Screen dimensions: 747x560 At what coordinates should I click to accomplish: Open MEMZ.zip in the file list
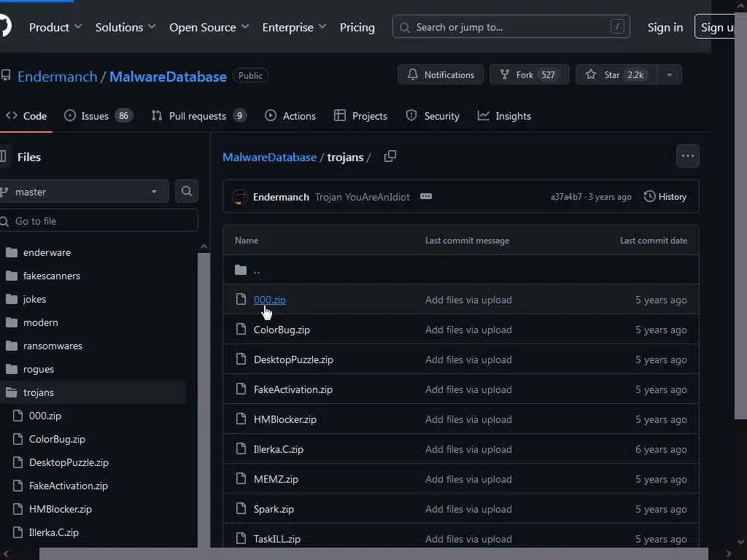[276, 480]
